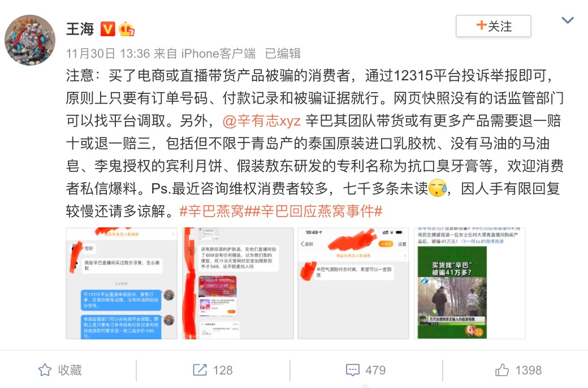Open the post timestamp 11月30日 13:36

point(108,53)
